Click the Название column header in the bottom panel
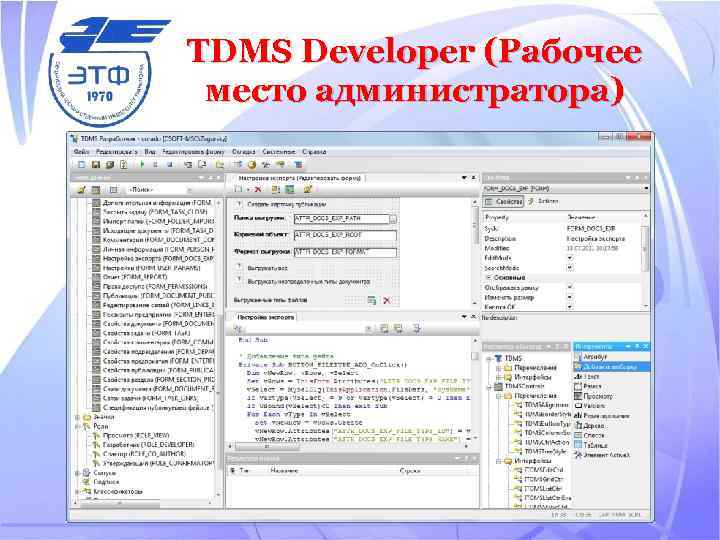Image resolution: width=720 pixels, height=540 pixels. pyautogui.click(x=284, y=471)
